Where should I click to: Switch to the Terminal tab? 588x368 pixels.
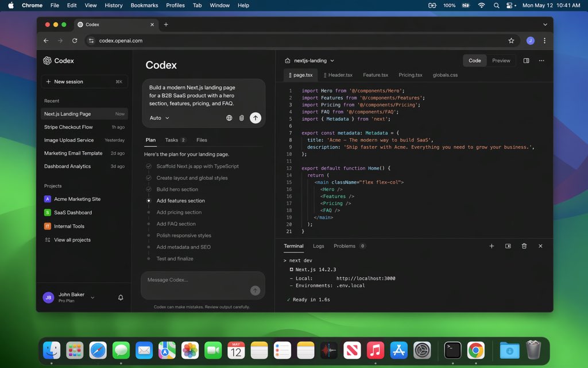[293, 246]
